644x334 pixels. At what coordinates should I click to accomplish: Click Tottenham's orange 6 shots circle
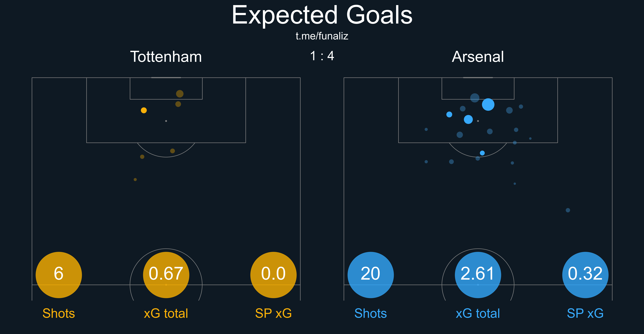tap(59, 275)
